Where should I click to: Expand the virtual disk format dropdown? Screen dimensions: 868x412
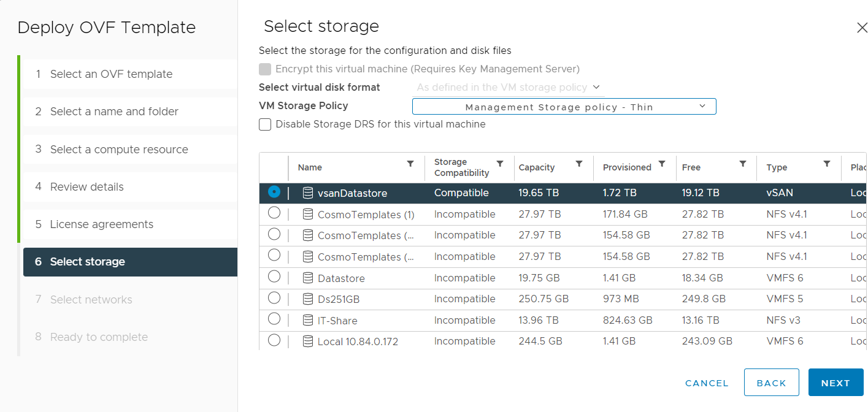(509, 88)
